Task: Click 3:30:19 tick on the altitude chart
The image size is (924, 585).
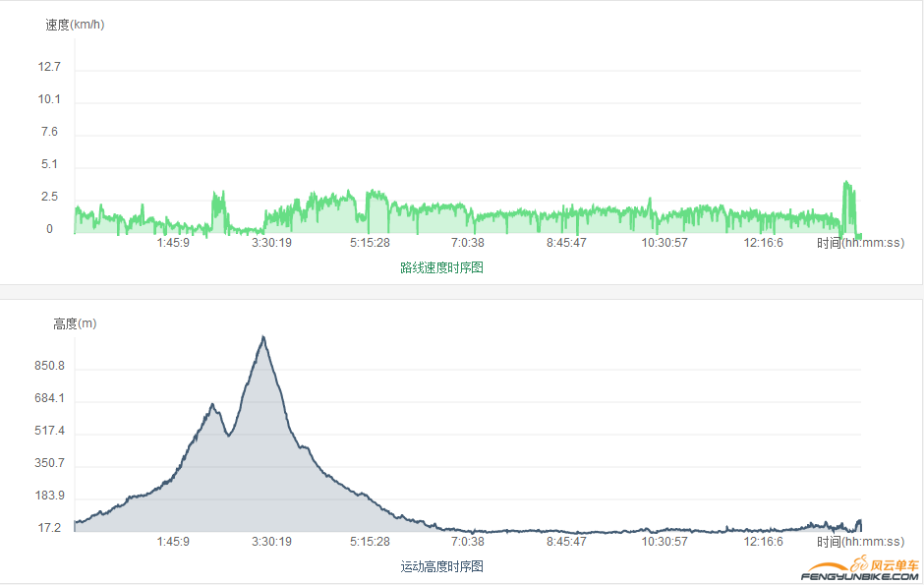Action: tap(271, 542)
